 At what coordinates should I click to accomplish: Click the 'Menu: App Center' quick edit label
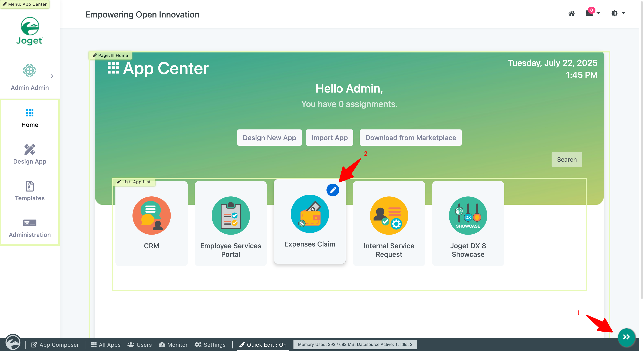25,4
